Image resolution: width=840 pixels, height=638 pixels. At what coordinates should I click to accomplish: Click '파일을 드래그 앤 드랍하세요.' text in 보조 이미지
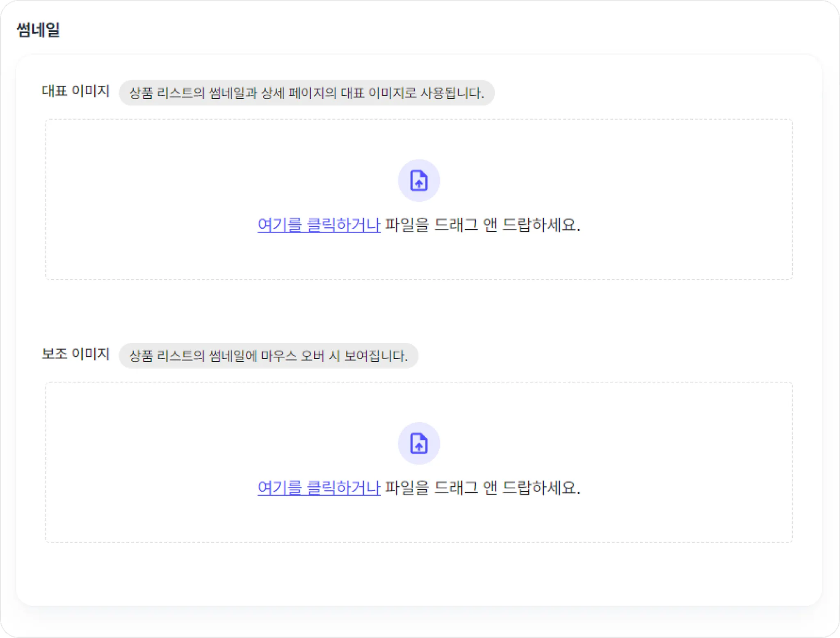483,488
